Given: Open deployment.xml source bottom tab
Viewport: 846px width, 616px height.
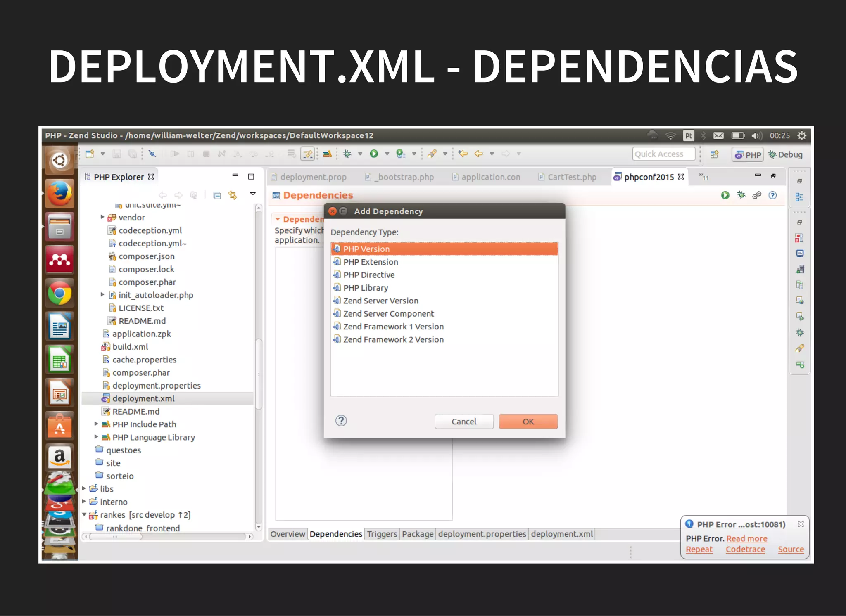Looking at the screenshot, I should coord(562,534).
